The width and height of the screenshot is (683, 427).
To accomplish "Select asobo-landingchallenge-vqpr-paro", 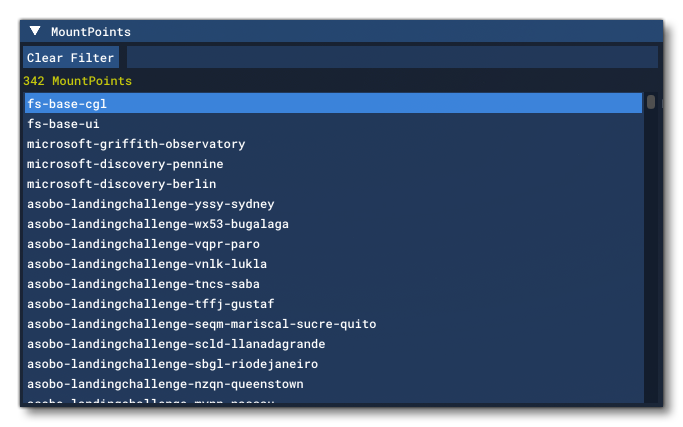I will click(x=143, y=244).
